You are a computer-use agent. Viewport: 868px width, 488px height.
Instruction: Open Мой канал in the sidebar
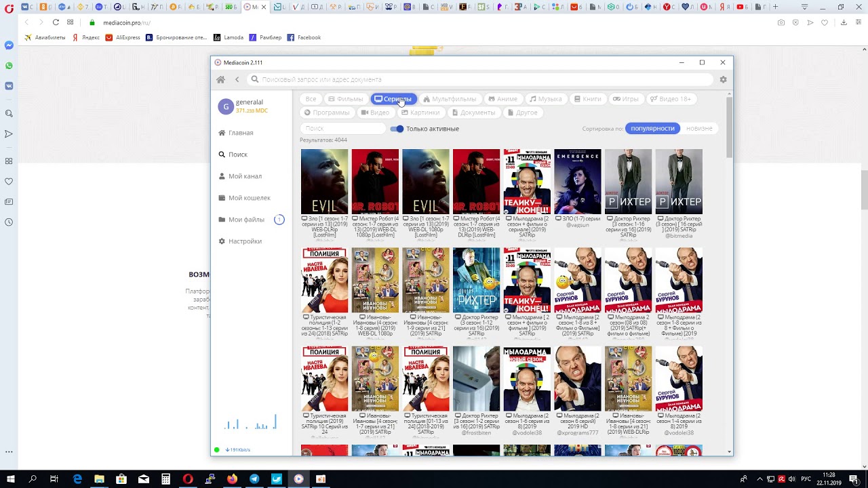[240, 176]
